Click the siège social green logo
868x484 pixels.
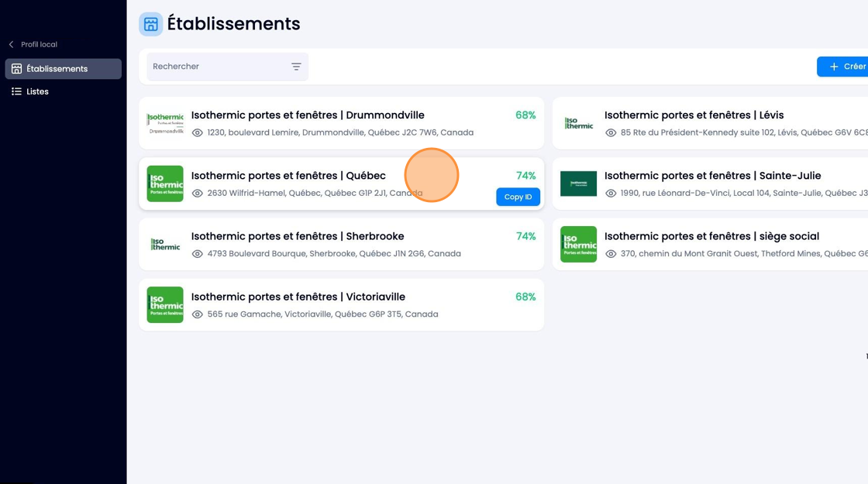coord(578,244)
